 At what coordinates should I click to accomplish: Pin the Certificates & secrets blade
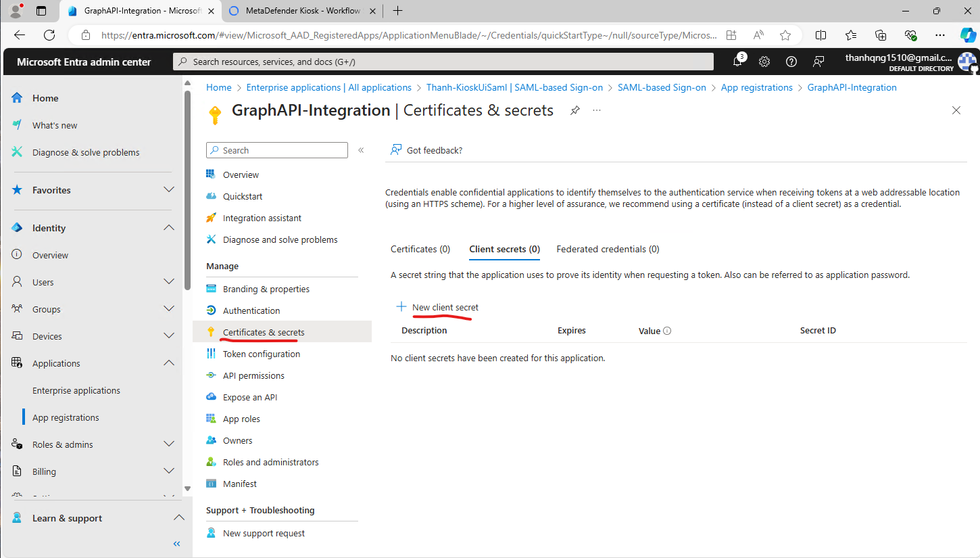pos(574,110)
